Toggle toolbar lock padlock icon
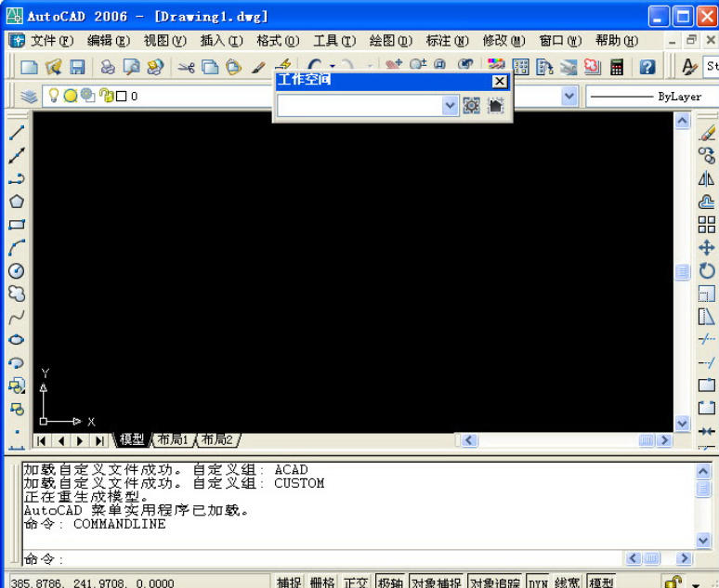 673,582
